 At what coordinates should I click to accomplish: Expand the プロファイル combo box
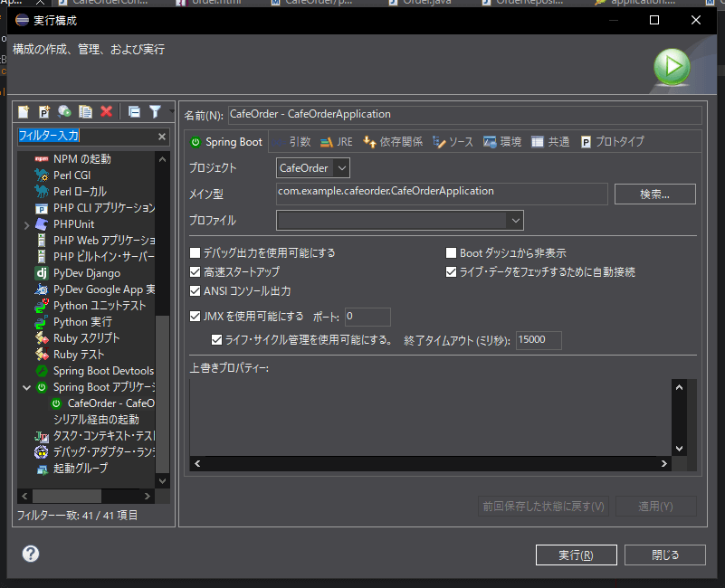click(x=514, y=220)
